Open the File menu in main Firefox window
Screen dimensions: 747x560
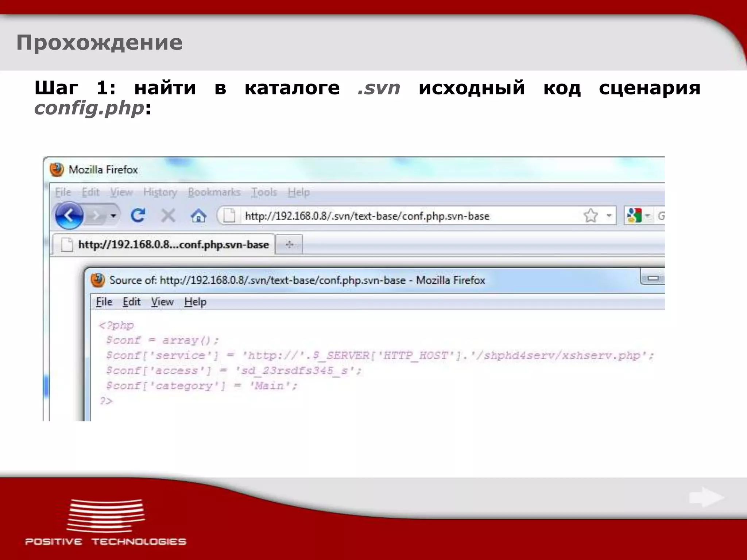pos(63,192)
